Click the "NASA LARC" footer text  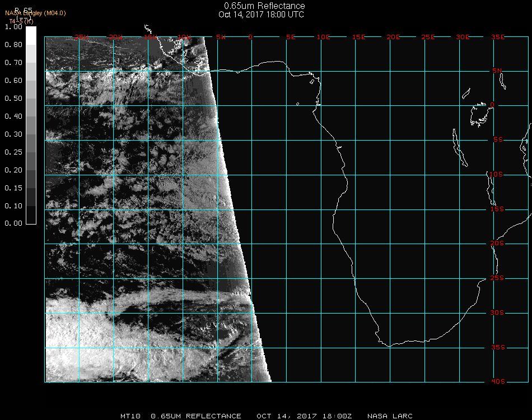pyautogui.click(x=390, y=416)
